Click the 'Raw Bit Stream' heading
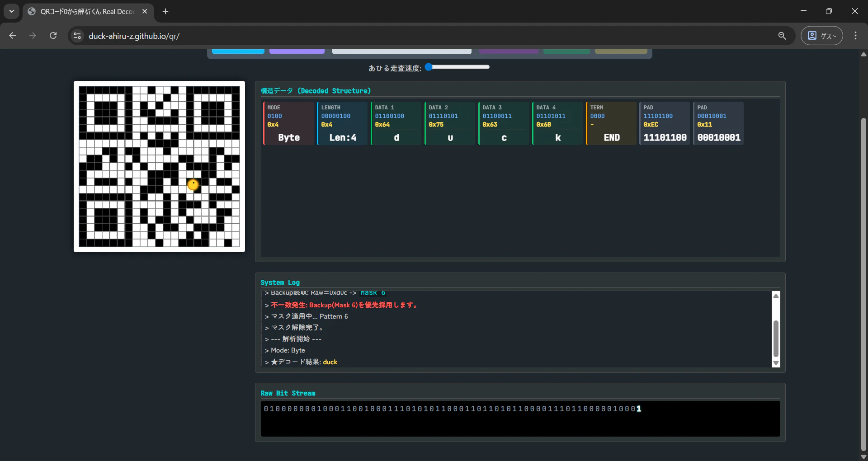 tap(288, 393)
